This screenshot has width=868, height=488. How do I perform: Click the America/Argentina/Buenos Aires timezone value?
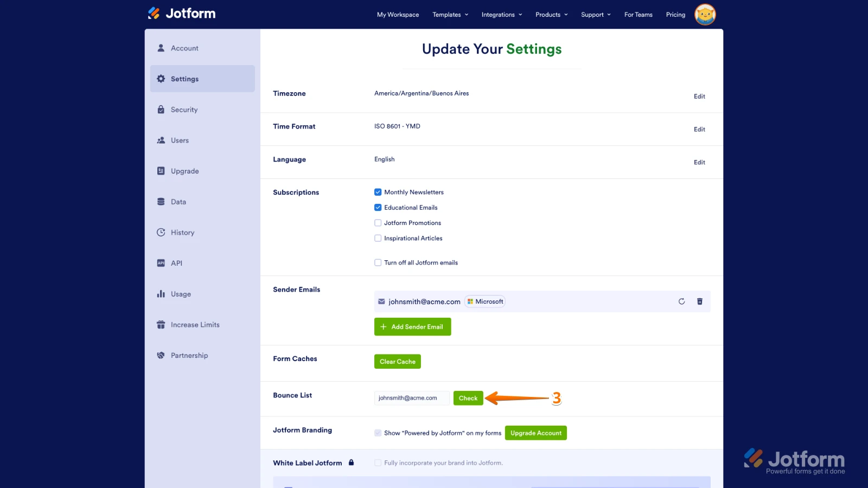click(x=422, y=93)
